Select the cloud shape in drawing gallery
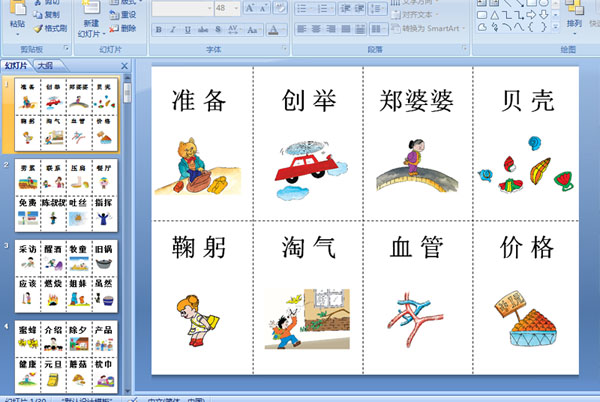Image resolution: width=600 pixels, height=402 pixels. click(x=482, y=27)
